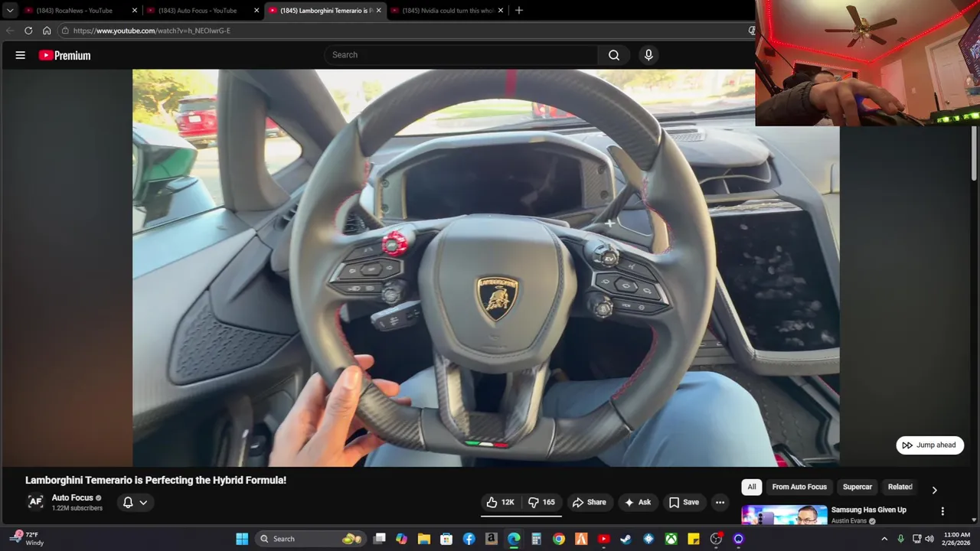
Task: Click the 1.22M subscribers text
Action: coord(77,508)
